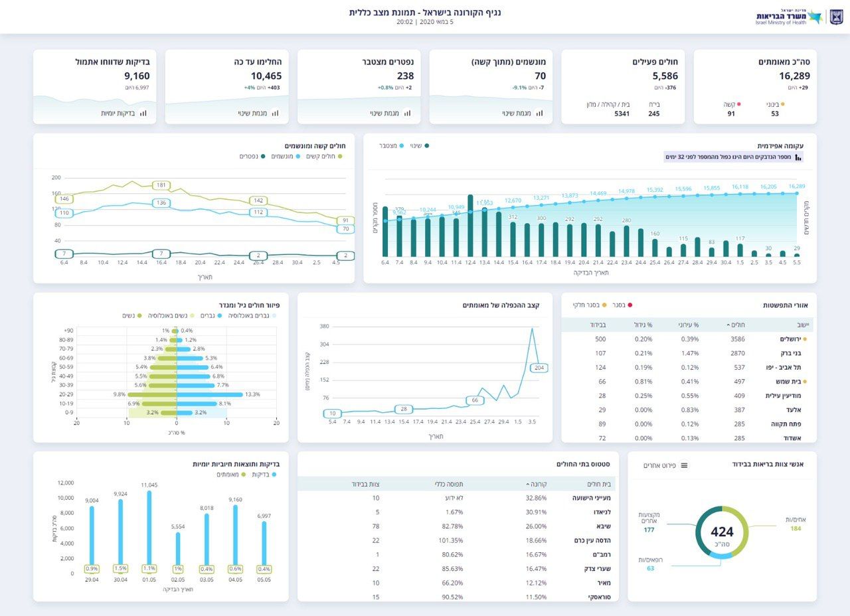
Task: Click the ירושלים row in outbreak table
Action: pos(687,339)
